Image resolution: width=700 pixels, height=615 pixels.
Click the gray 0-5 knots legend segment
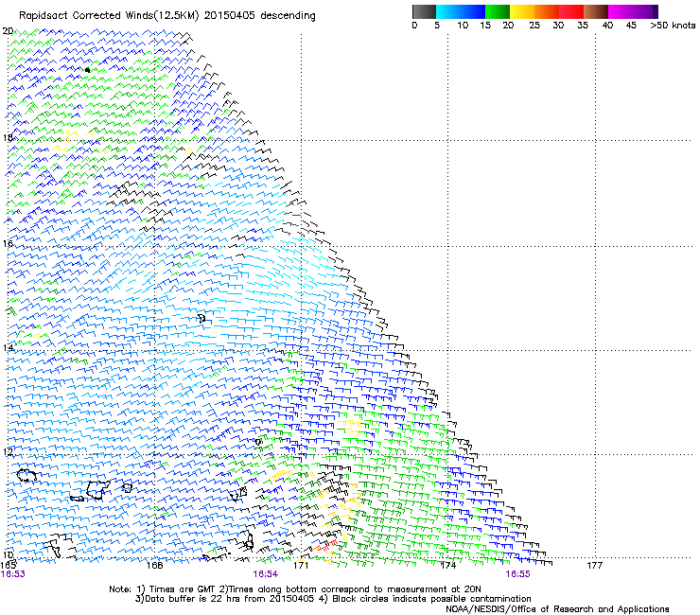pos(424,11)
